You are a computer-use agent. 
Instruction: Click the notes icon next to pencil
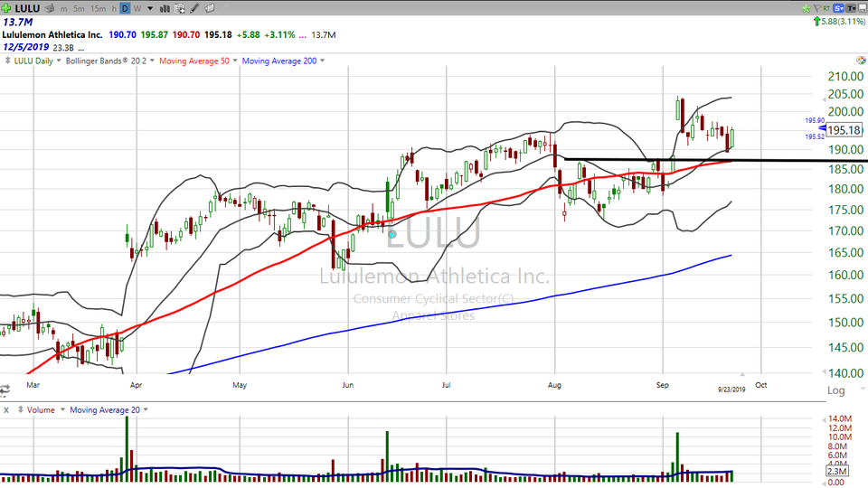pos(208,8)
